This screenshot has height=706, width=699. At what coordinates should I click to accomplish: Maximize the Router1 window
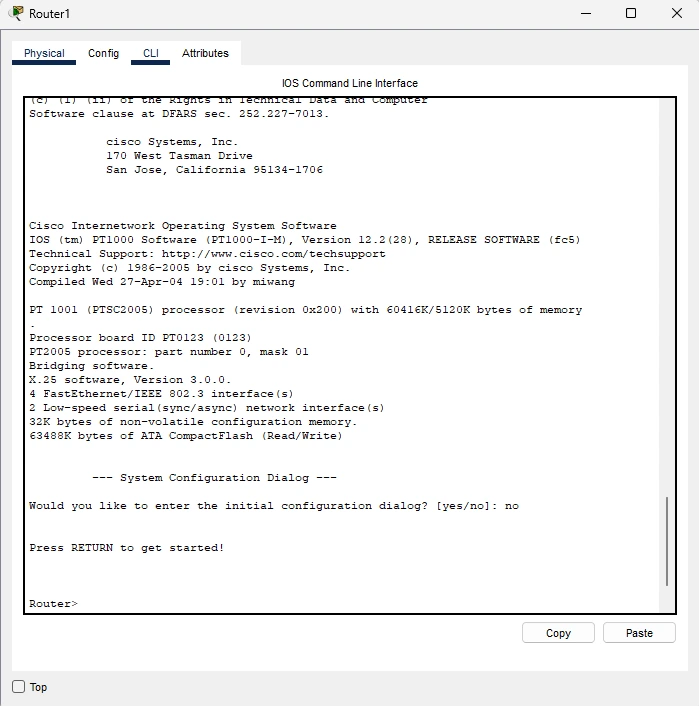click(630, 13)
